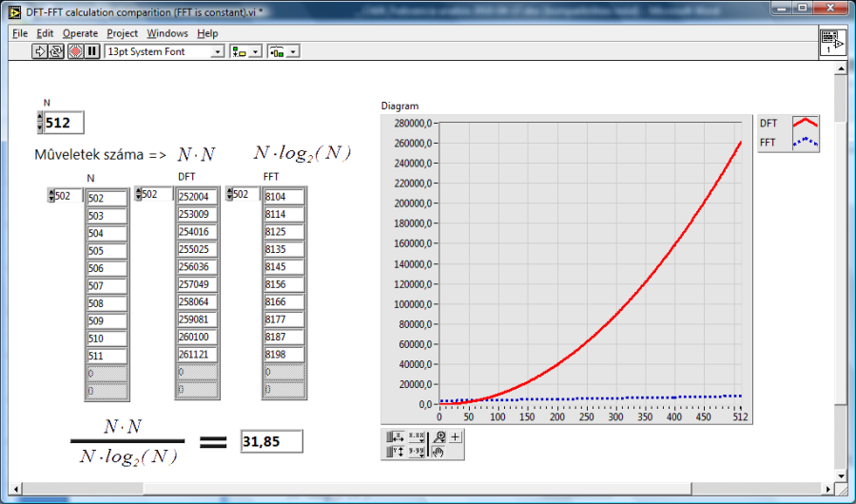The width and height of the screenshot is (856, 504).
Task: Click the N numeric field showing 512
Action: coord(64,123)
